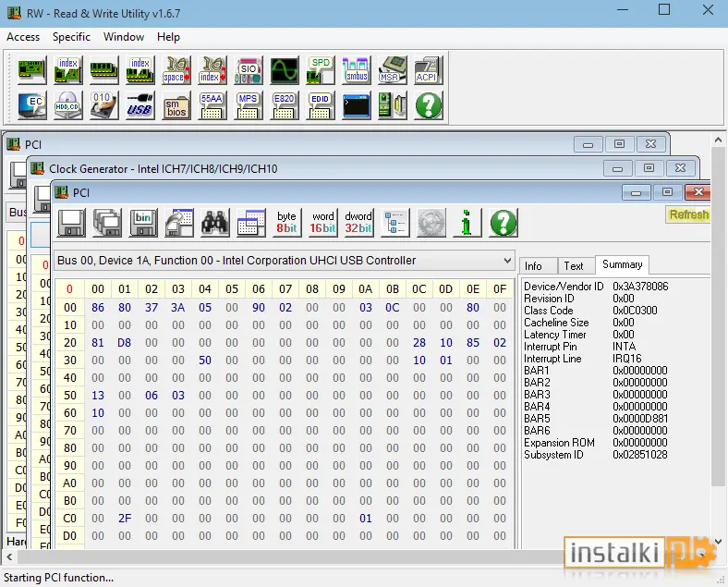Screen dimensions: 728x587
Task: Click the Refresh button
Action: coord(688,214)
